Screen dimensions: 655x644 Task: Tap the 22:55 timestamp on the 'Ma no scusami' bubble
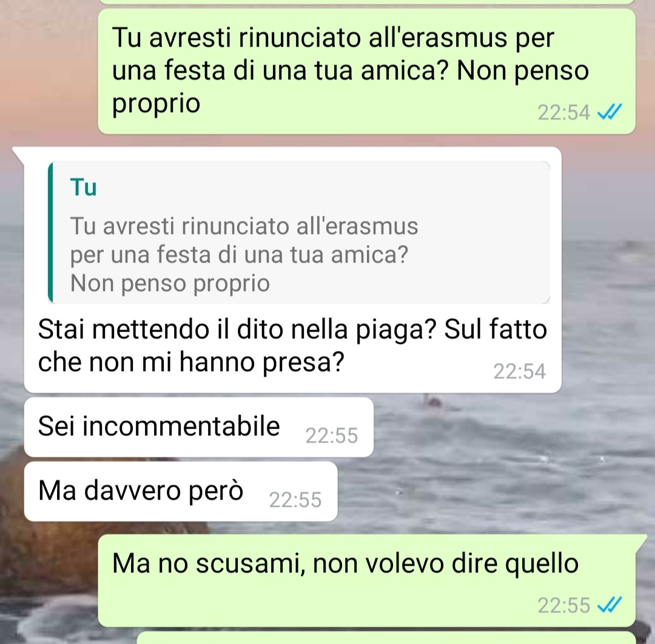563,605
